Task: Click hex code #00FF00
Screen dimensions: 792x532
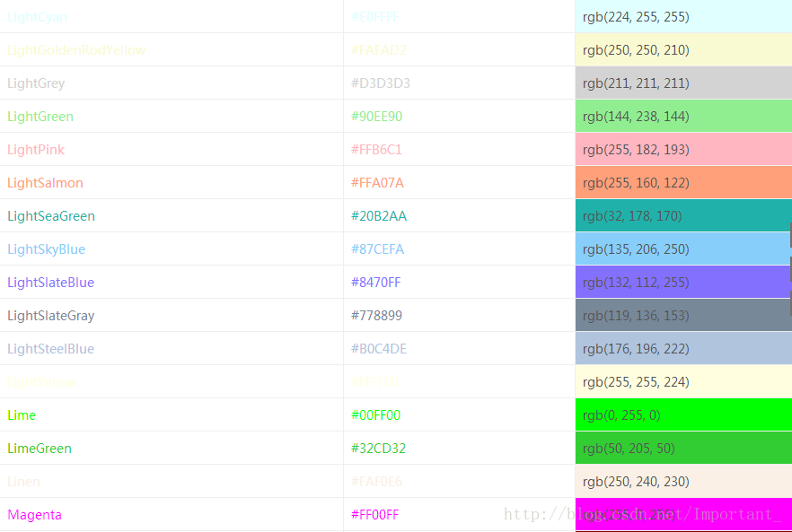Action: (x=375, y=415)
